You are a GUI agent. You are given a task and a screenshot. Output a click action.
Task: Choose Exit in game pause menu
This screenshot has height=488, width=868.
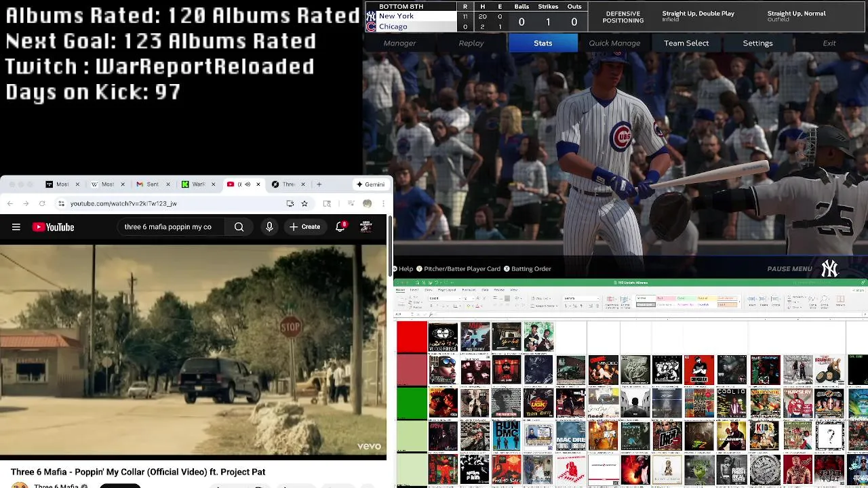(x=829, y=43)
